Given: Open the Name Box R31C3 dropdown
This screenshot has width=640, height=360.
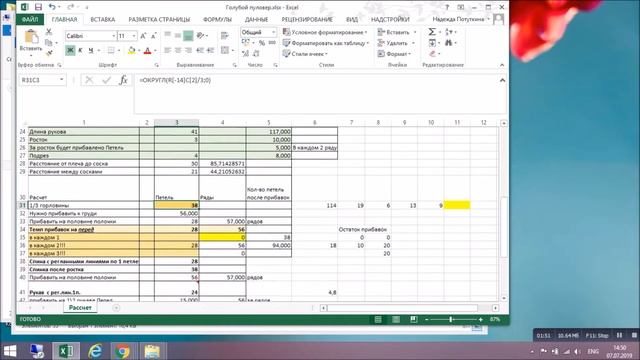Looking at the screenshot, I should click(x=62, y=80).
